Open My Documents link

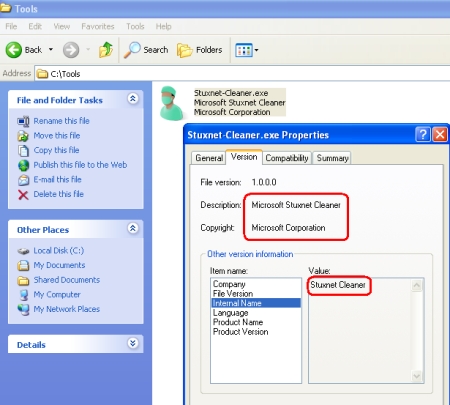[x=59, y=265]
